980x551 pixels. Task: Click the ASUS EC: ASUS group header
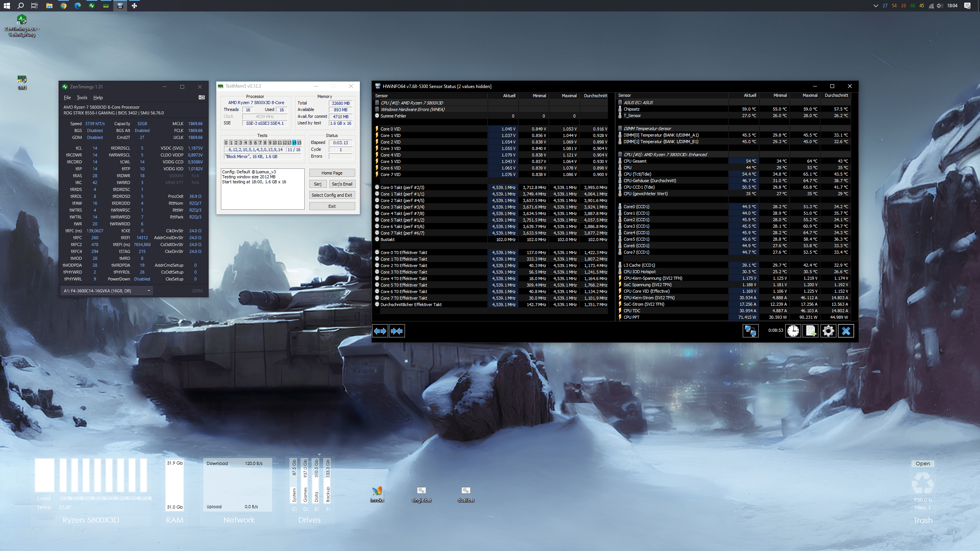click(x=638, y=103)
